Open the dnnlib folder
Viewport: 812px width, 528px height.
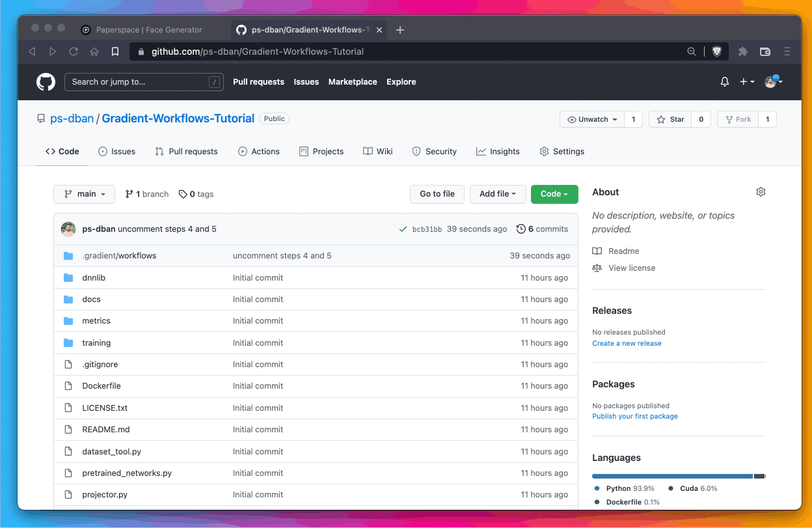click(94, 277)
